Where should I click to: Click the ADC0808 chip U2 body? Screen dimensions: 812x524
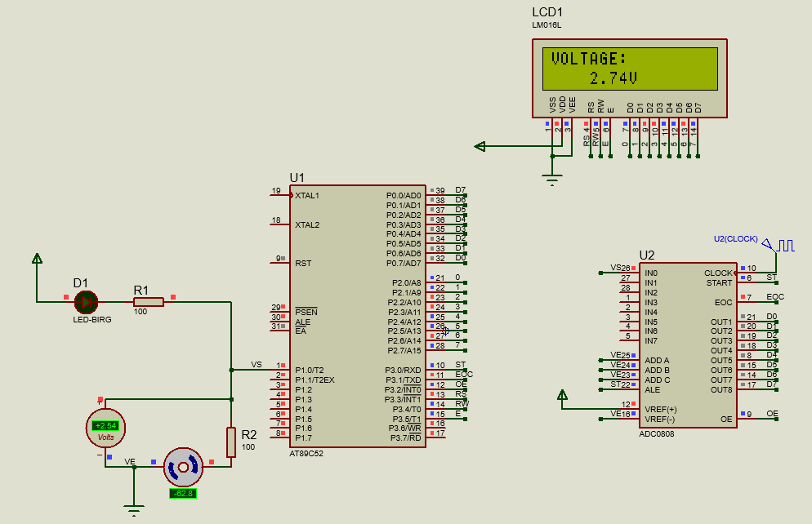click(688, 345)
